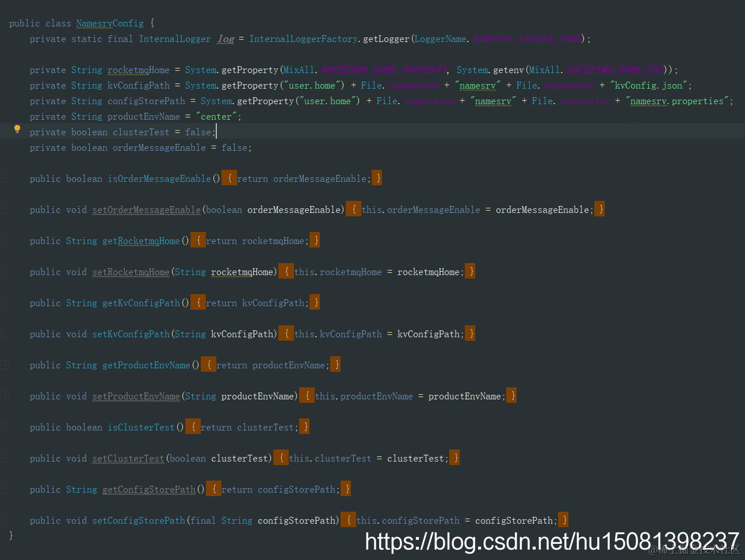Click the setOrderMessageEnable method name
This screenshot has height=560, width=745.
(x=146, y=209)
